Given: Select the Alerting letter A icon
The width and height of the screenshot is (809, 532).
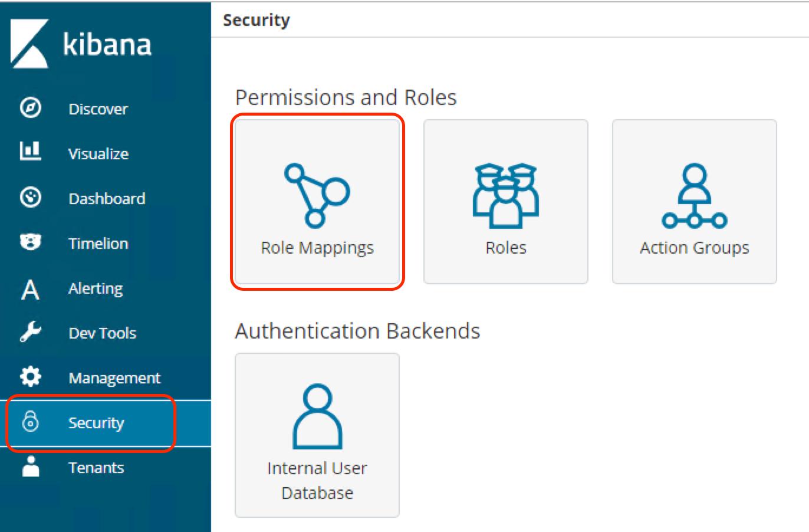Looking at the screenshot, I should coord(30,288).
